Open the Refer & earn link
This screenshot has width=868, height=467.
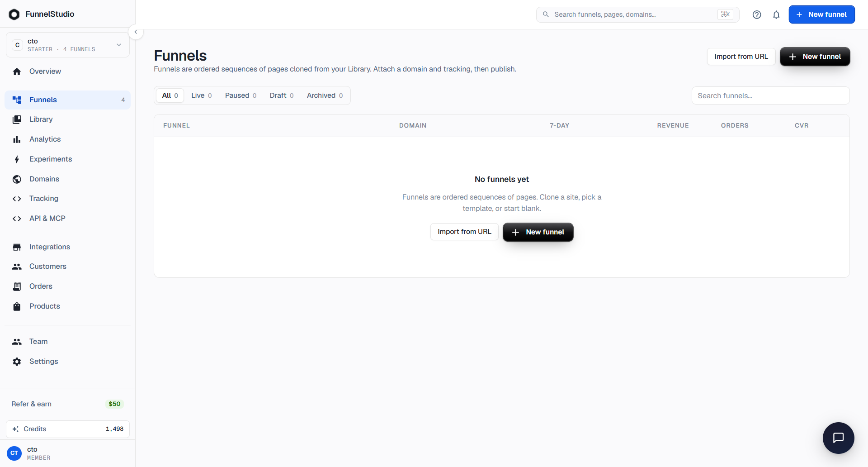32,404
